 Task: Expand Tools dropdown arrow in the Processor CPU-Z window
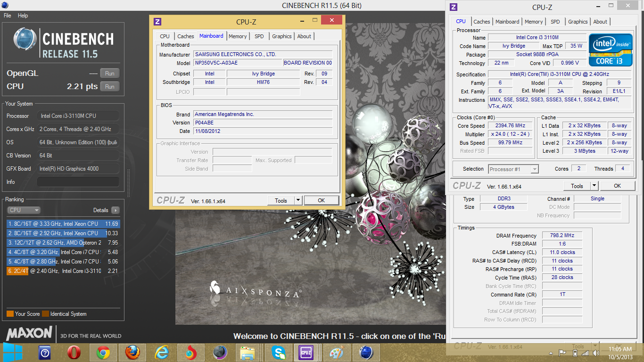594,186
